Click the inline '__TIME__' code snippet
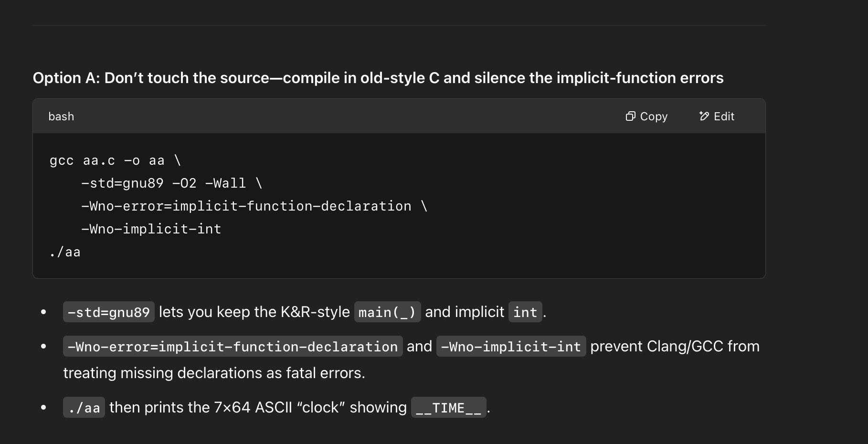The width and height of the screenshot is (868, 444). click(448, 407)
